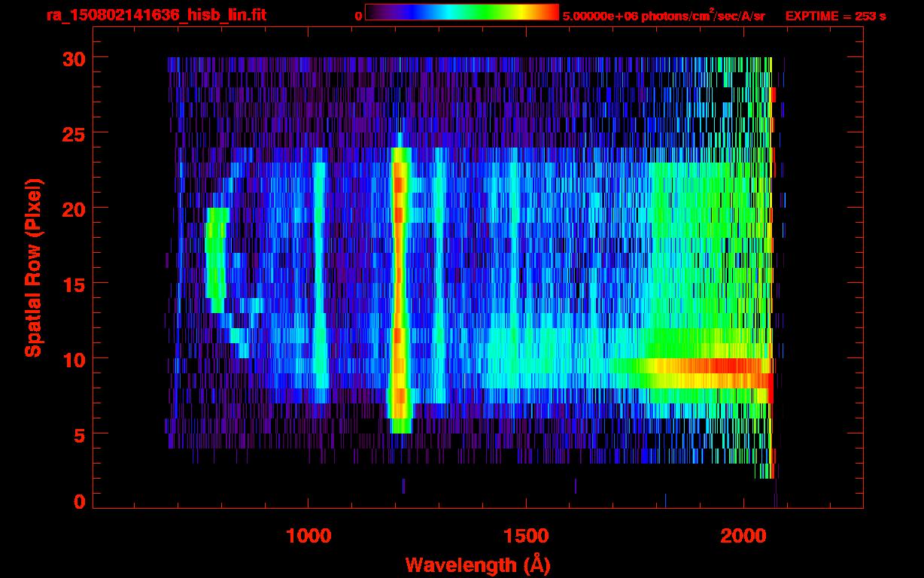
Task: Click the color bar minimum value 0
Action: pyautogui.click(x=358, y=15)
